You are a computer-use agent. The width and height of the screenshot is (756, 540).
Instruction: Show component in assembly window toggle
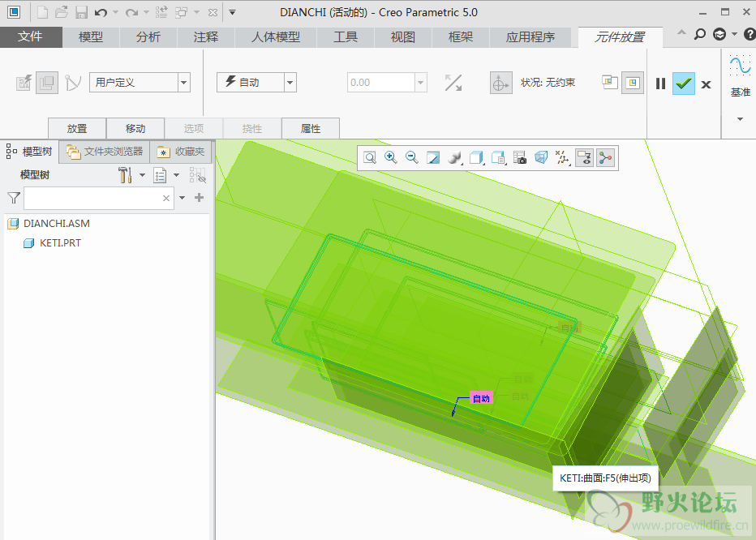[633, 83]
